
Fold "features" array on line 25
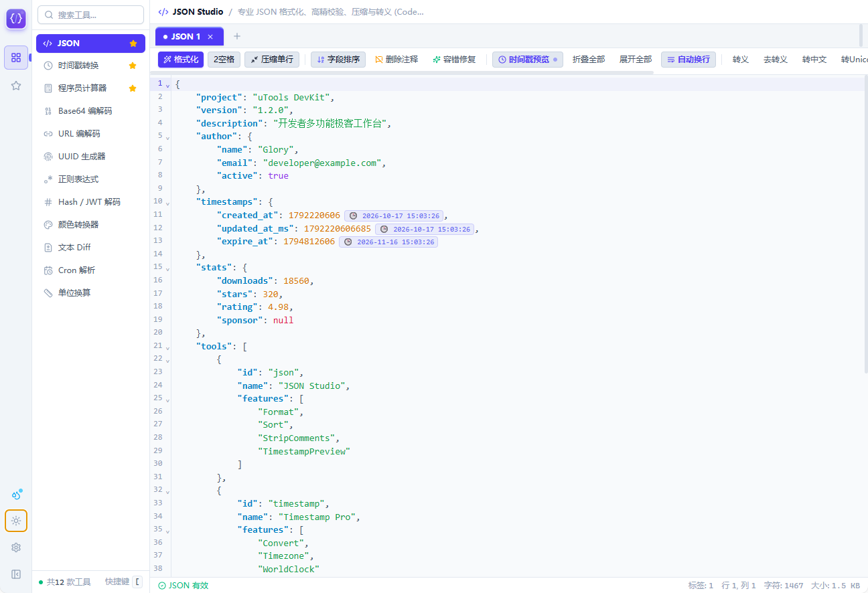coord(167,400)
